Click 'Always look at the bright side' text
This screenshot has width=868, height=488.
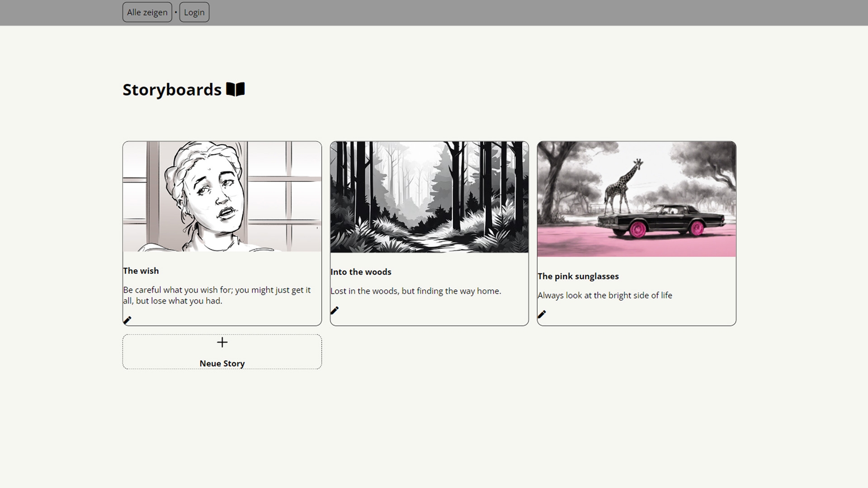tap(604, 295)
